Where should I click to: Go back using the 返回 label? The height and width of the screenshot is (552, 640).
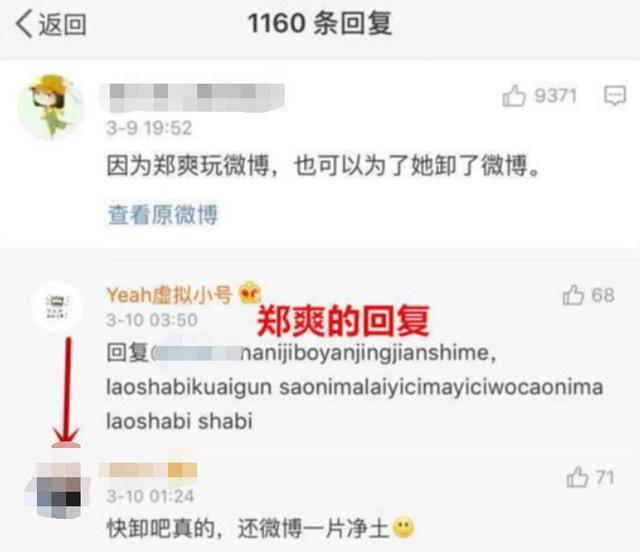(62, 24)
